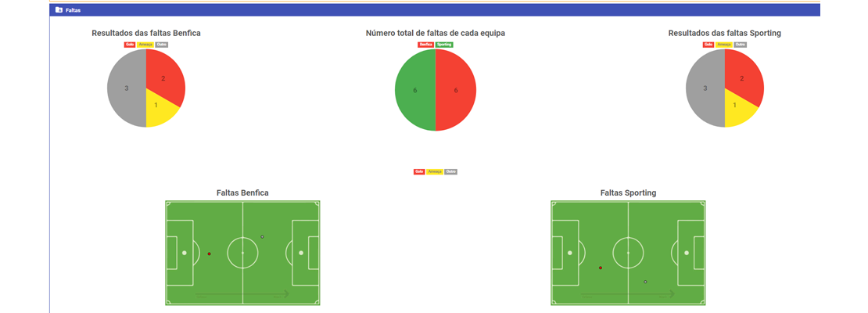
Task: Click the red Benfica half of total pie
Action: click(x=456, y=90)
